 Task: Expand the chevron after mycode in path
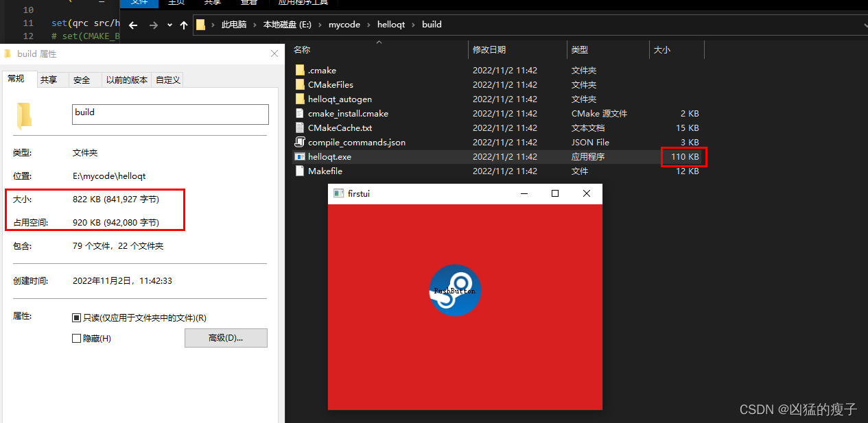(368, 25)
